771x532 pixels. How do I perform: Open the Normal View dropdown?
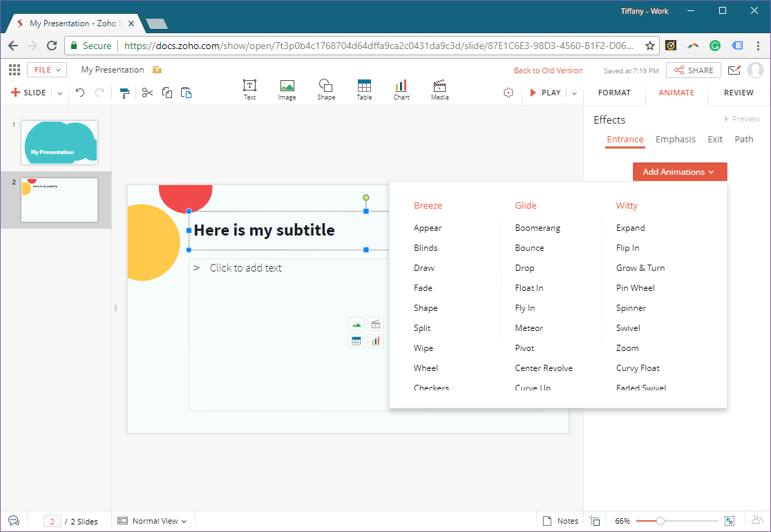(153, 521)
